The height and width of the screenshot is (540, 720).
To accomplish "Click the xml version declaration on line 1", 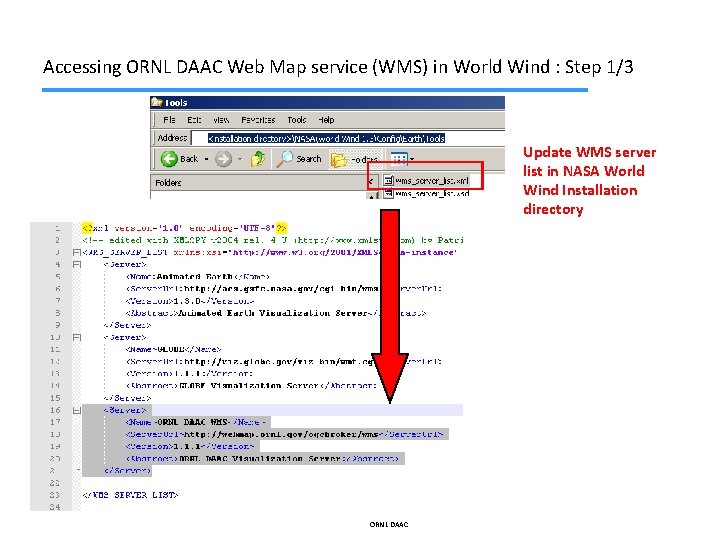I will (x=185, y=228).
